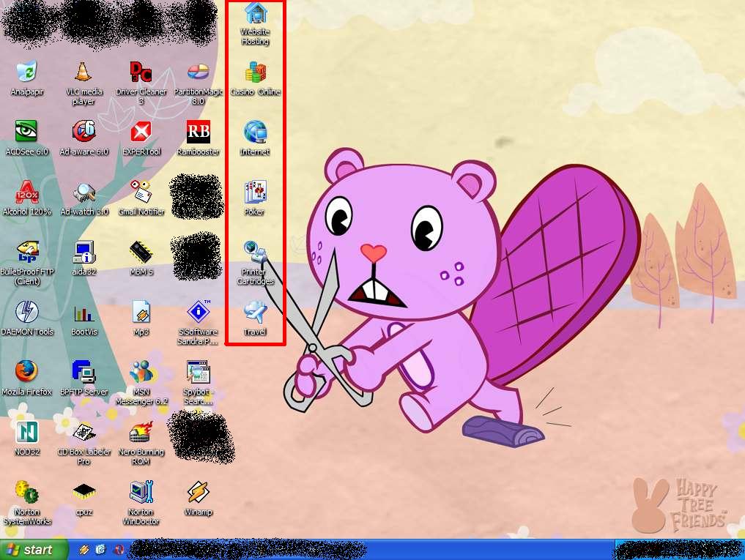Select the PartitionMagic 8.0 icon
Image resolution: width=745 pixels, height=560 pixels.
pos(198,72)
